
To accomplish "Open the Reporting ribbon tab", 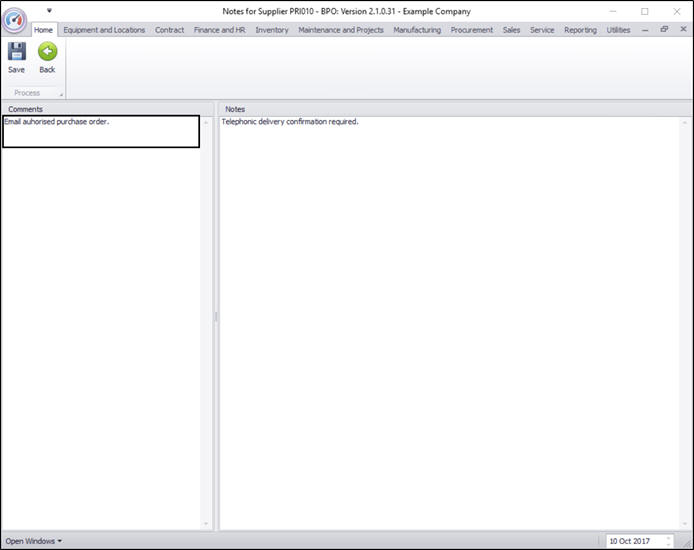I will click(580, 30).
